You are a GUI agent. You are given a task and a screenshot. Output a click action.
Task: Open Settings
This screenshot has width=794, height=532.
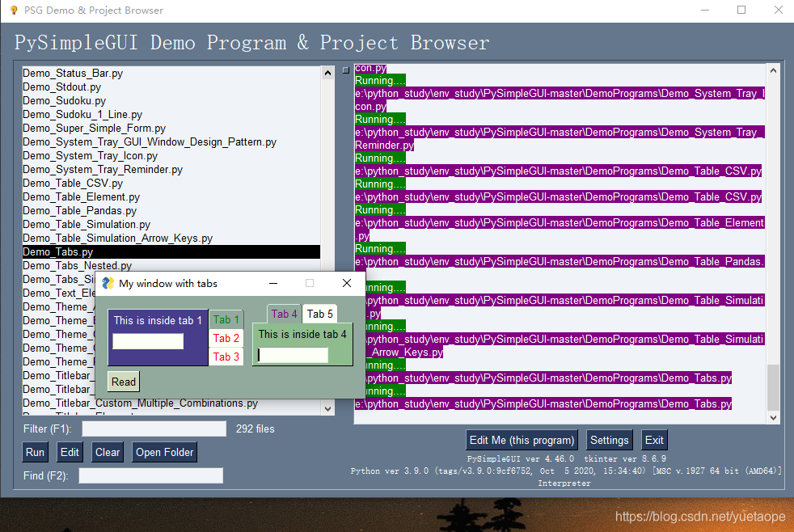pos(609,440)
